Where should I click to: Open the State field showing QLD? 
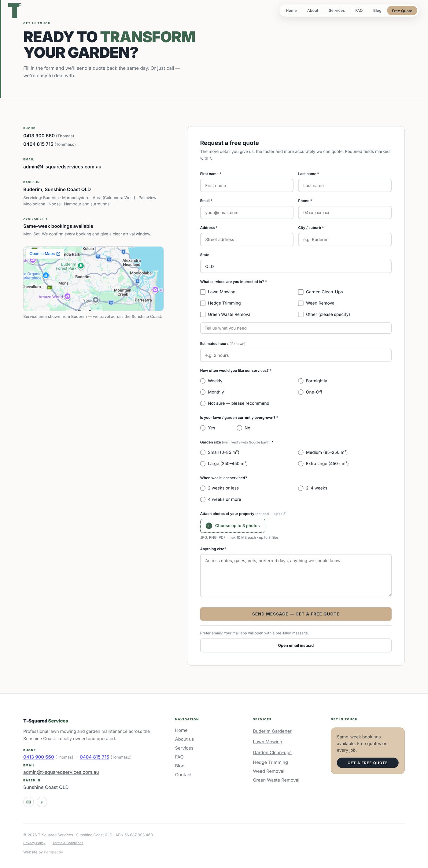(296, 266)
